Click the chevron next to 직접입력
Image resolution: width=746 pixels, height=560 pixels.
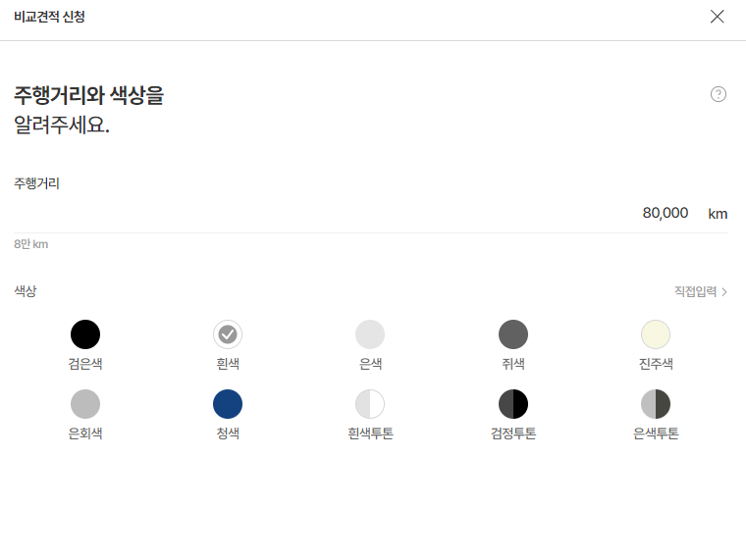click(x=724, y=292)
